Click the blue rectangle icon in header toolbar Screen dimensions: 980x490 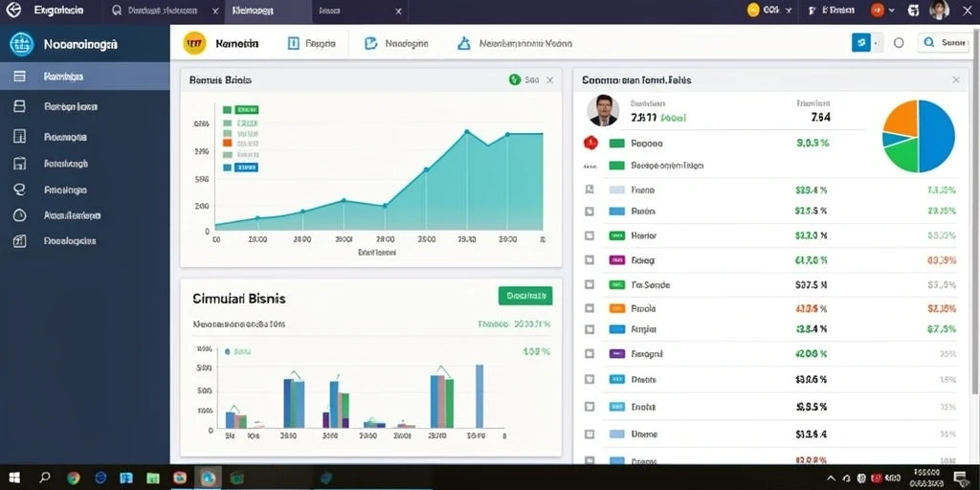coord(293,43)
